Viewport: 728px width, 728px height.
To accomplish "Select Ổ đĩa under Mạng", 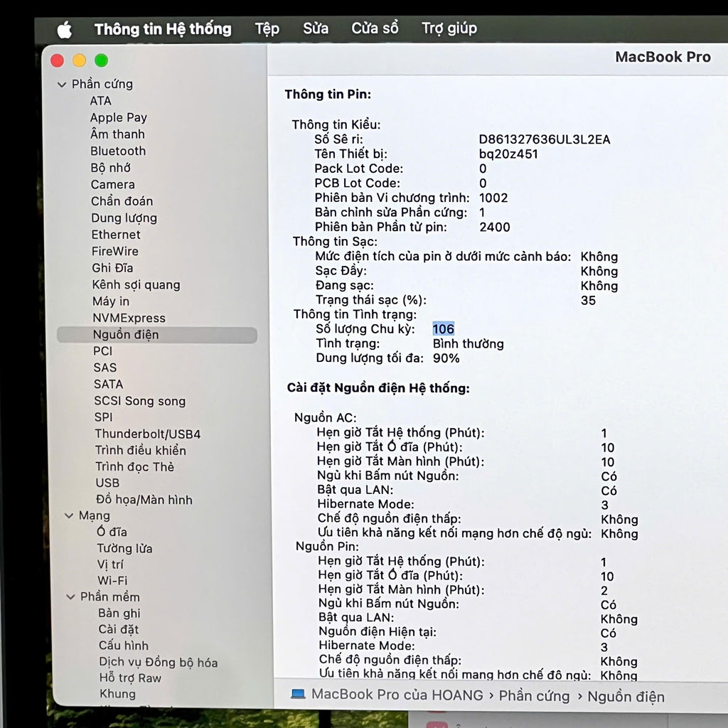I will point(112,532).
